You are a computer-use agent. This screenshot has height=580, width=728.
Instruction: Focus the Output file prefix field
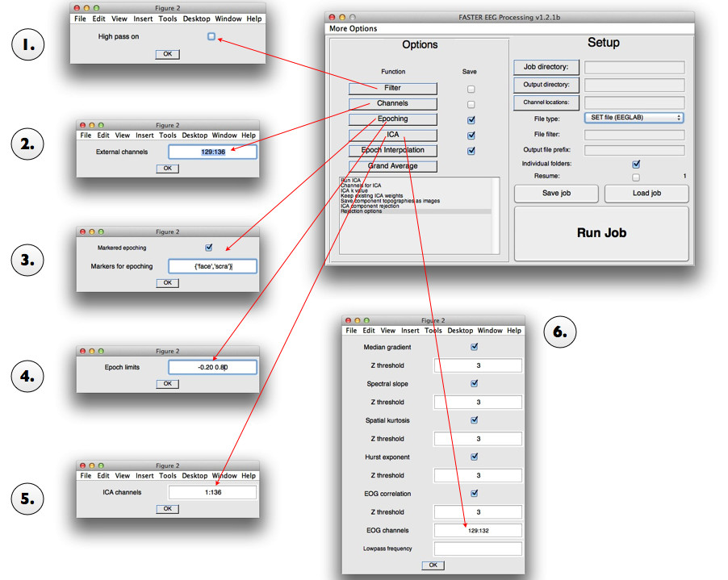(634, 150)
